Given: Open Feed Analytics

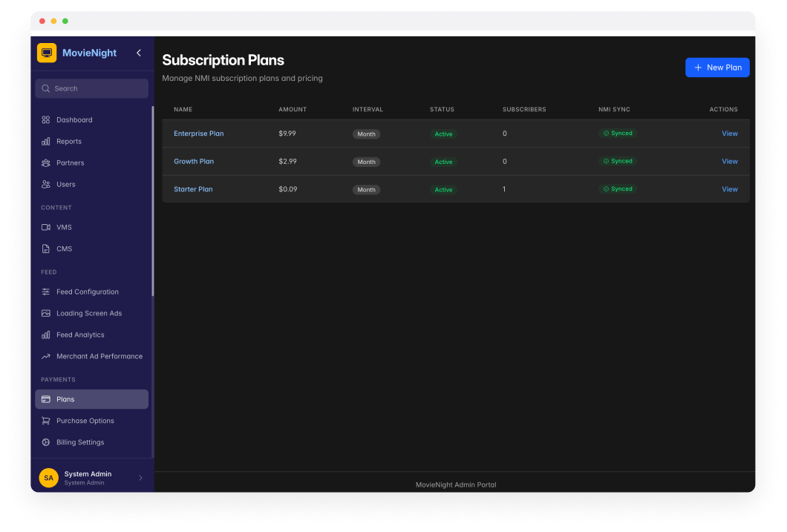Looking at the screenshot, I should click(92, 335).
